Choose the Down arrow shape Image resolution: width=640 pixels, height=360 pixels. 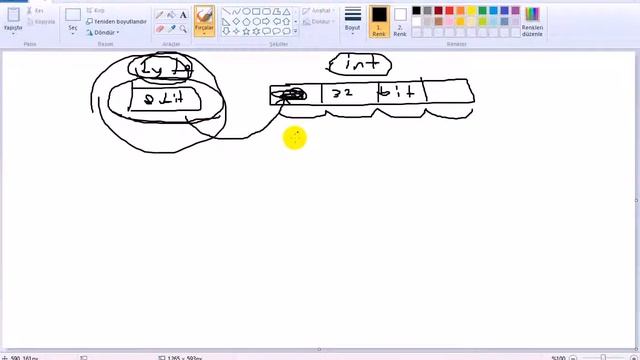[x=226, y=31]
